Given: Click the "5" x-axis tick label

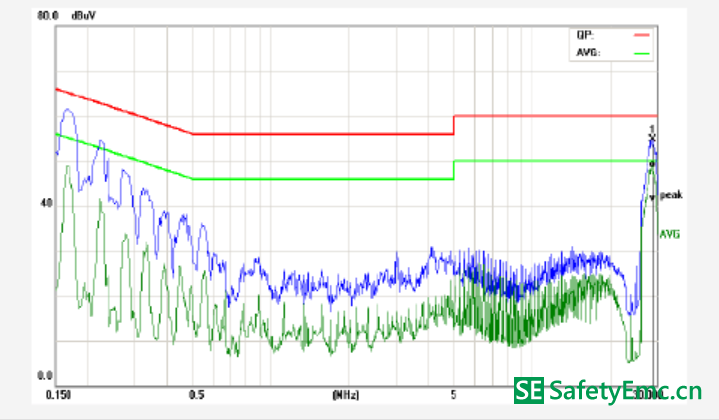Looking at the screenshot, I should [x=453, y=395].
